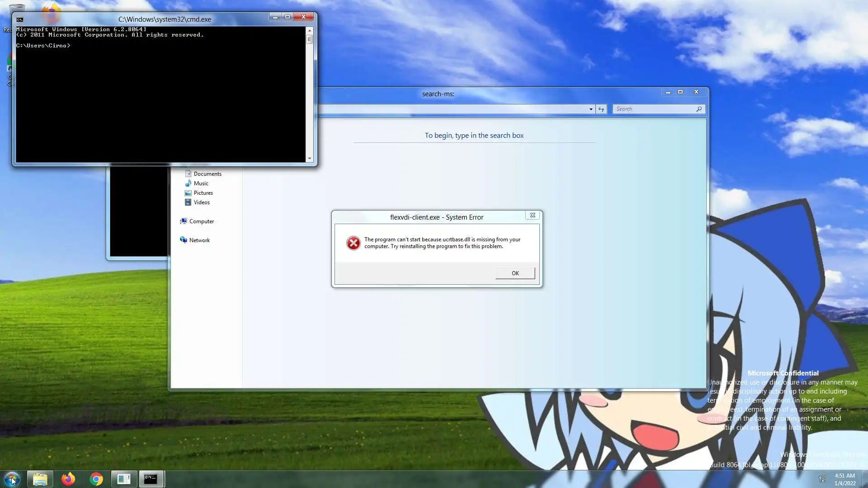Select Documents in navigation pane

pos(207,174)
